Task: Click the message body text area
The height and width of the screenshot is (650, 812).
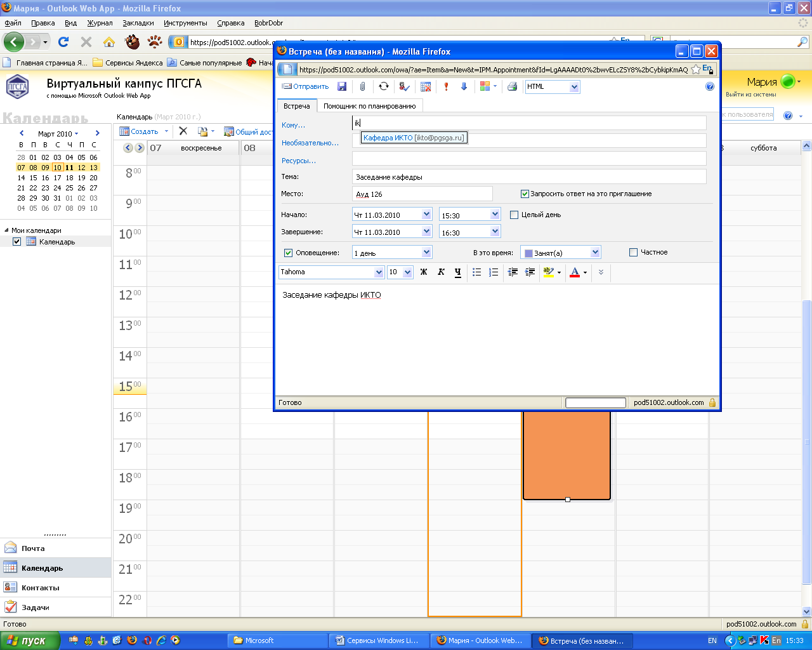Action: [497, 339]
